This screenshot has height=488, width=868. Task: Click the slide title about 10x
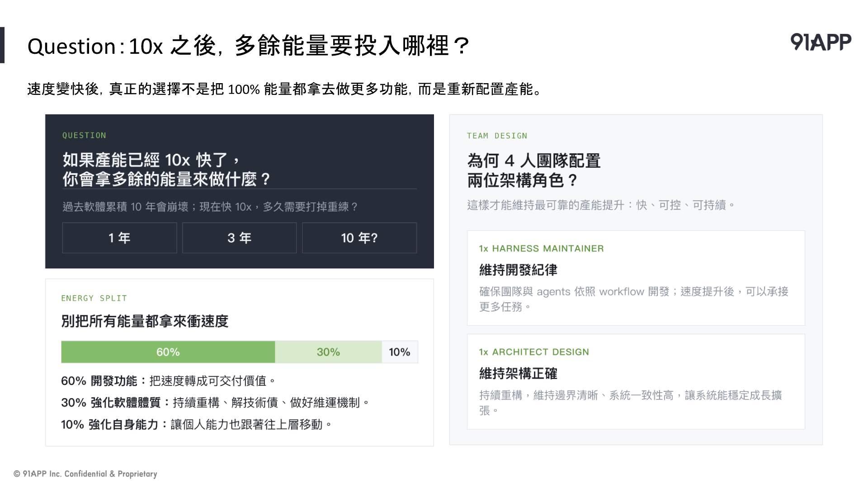click(x=249, y=46)
